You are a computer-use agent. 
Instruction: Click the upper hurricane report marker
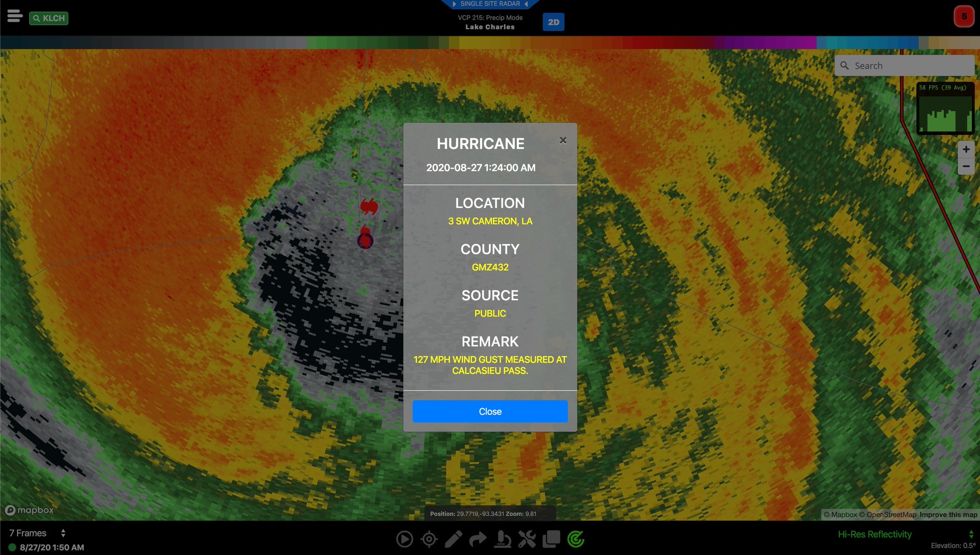coord(369,206)
